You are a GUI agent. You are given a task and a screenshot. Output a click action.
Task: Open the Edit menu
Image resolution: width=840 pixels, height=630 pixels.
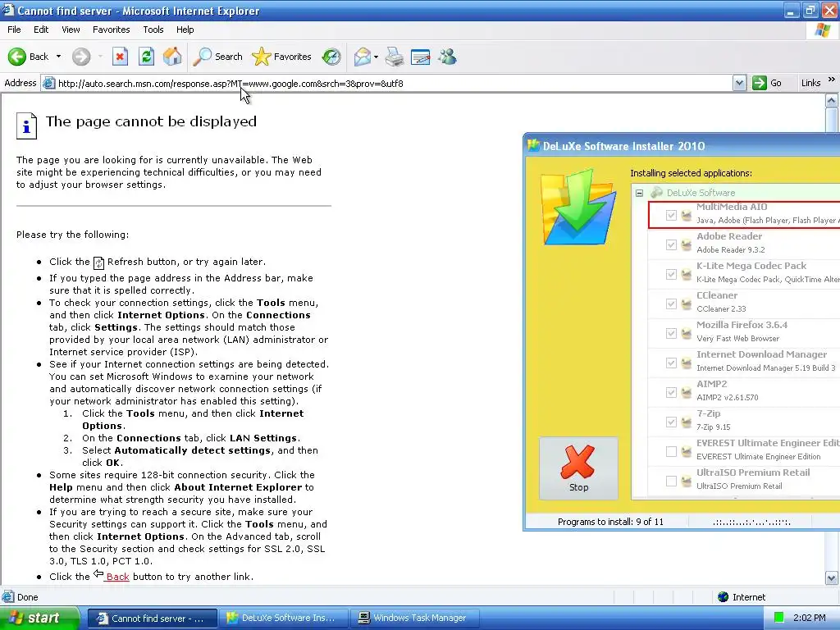click(41, 30)
